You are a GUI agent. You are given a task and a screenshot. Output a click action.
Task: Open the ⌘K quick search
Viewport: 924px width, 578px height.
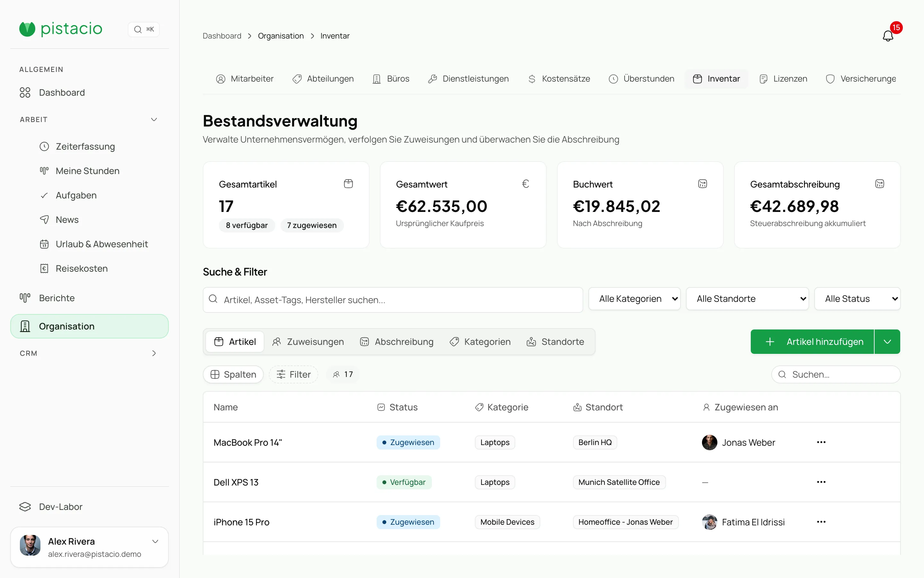point(143,30)
